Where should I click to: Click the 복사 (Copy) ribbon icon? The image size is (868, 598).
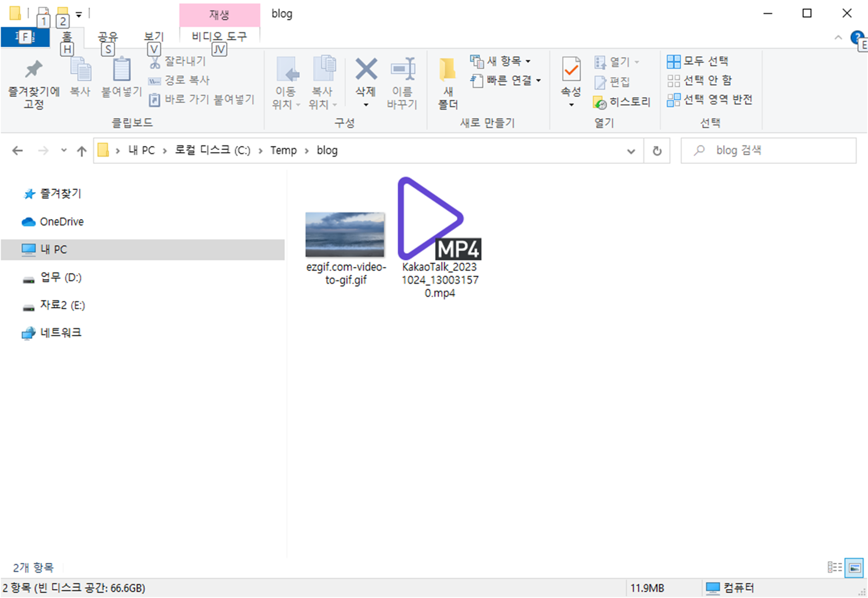80,77
